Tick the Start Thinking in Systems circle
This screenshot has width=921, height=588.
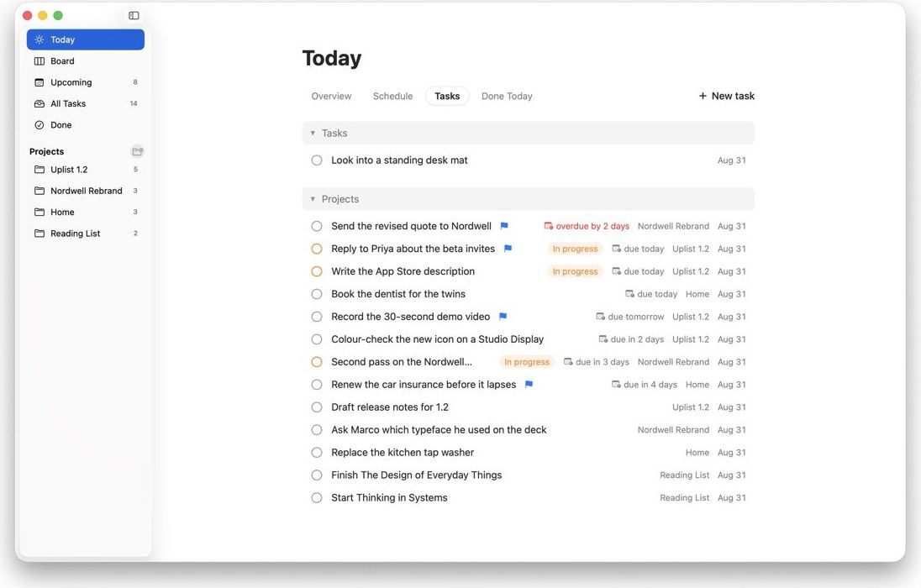317,497
